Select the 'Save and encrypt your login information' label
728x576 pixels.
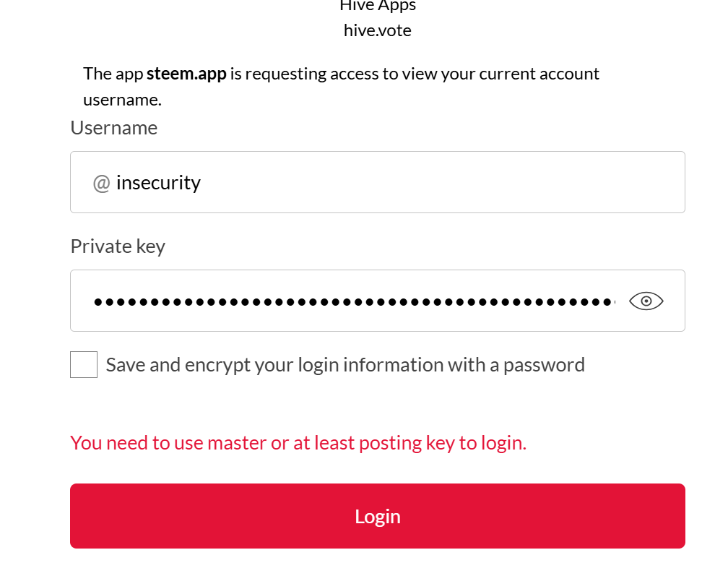(x=345, y=365)
